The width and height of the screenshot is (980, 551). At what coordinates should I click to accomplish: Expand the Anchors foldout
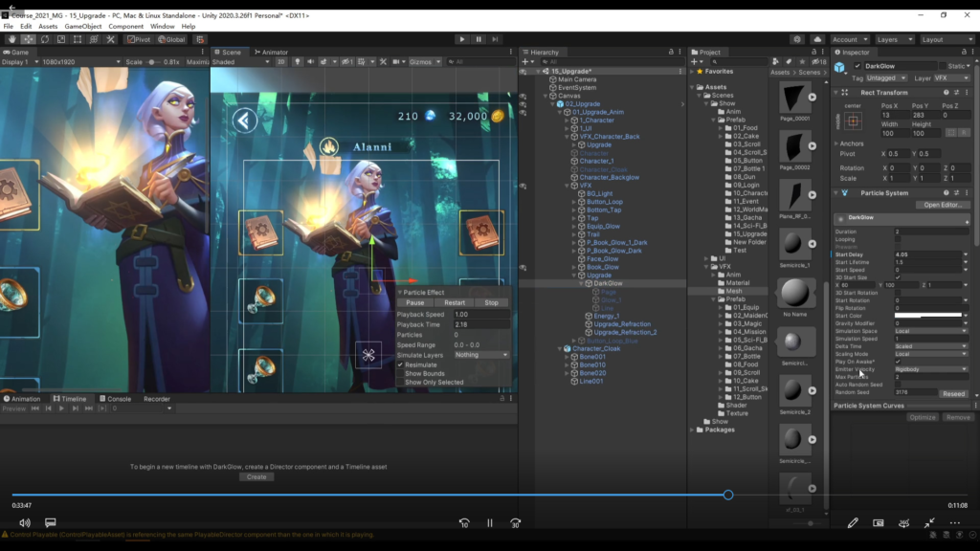837,143
